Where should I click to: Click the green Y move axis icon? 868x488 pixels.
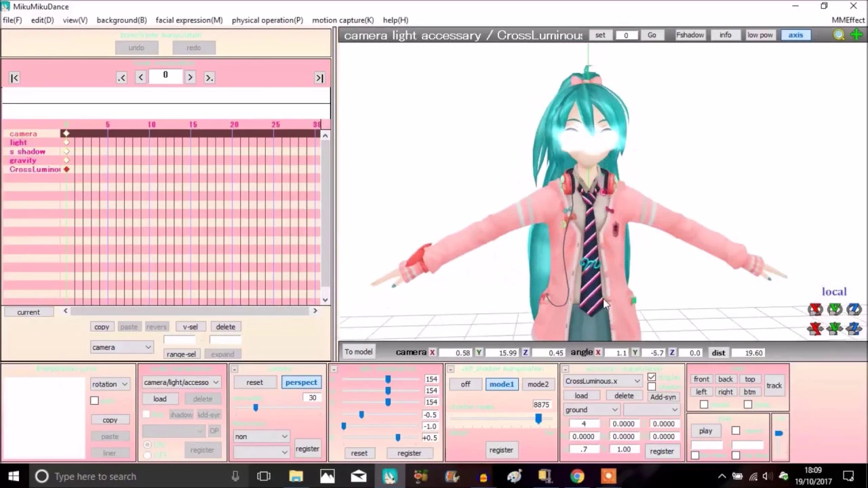point(835,329)
